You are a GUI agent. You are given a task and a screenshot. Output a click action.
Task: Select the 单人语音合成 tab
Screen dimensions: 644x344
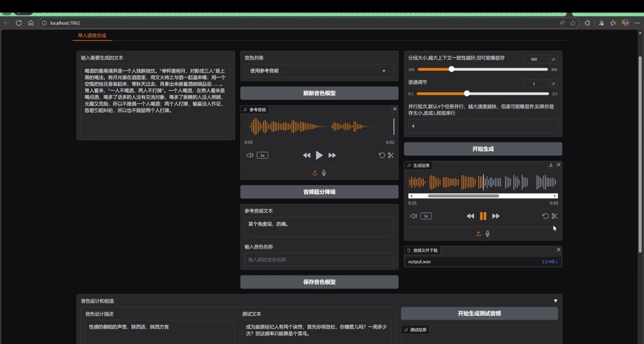pyautogui.click(x=92, y=35)
